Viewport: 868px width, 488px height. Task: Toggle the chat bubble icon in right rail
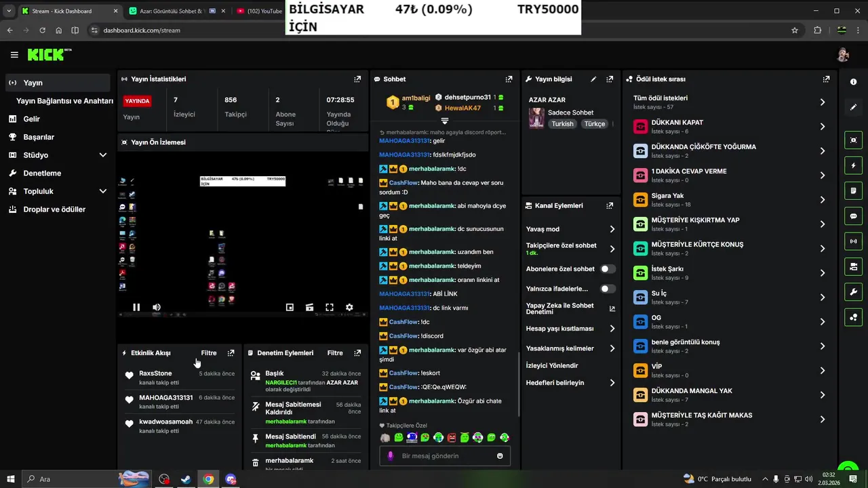tap(853, 216)
